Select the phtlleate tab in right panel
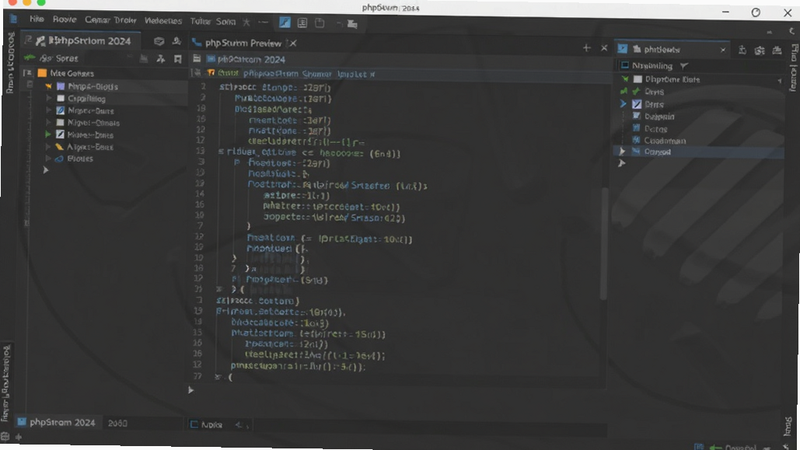This screenshot has height=450, width=800. click(x=662, y=49)
